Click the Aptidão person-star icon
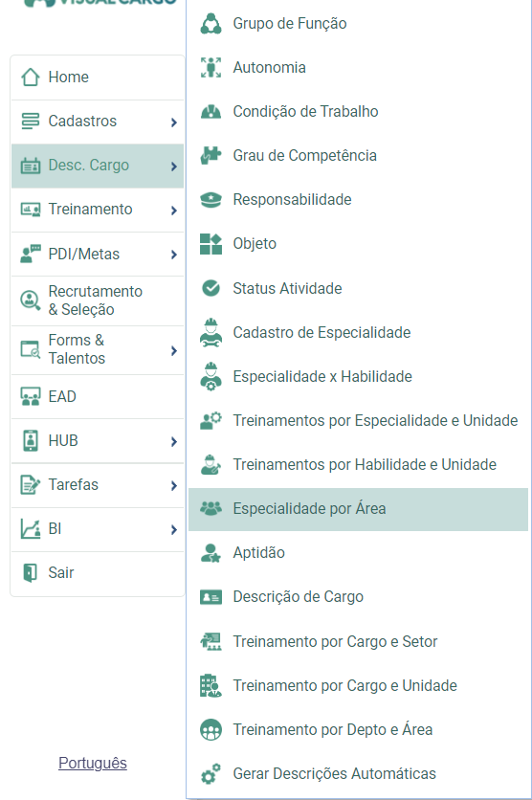This screenshot has height=800, width=532. tap(211, 552)
